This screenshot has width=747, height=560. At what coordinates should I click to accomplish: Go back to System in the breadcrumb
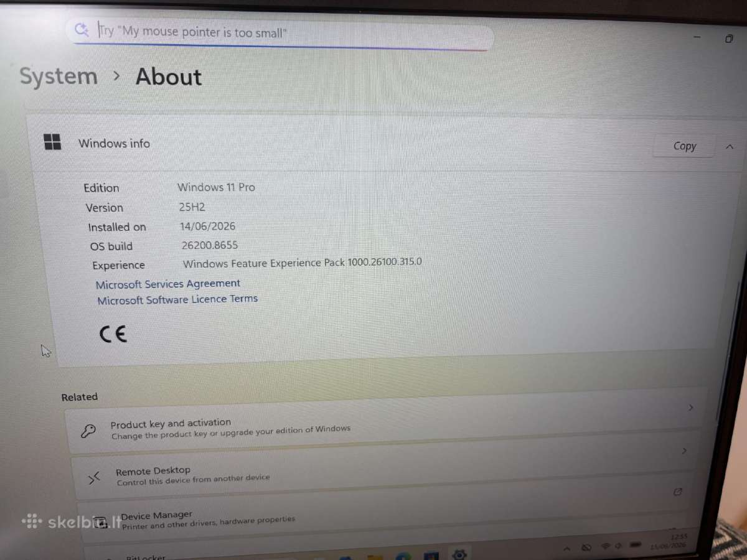click(59, 77)
